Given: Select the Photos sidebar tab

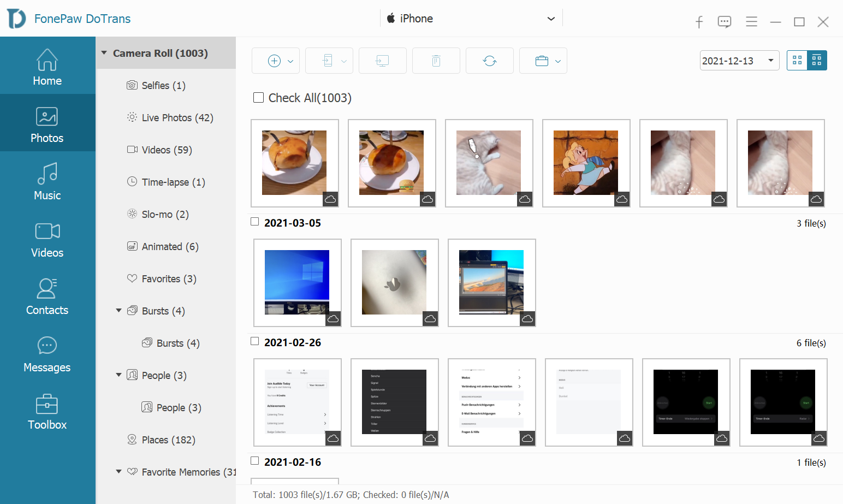Looking at the screenshot, I should [48, 123].
